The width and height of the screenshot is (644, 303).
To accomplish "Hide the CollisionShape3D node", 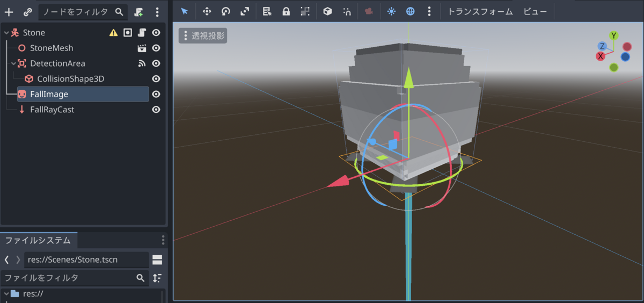I will pyautogui.click(x=156, y=79).
